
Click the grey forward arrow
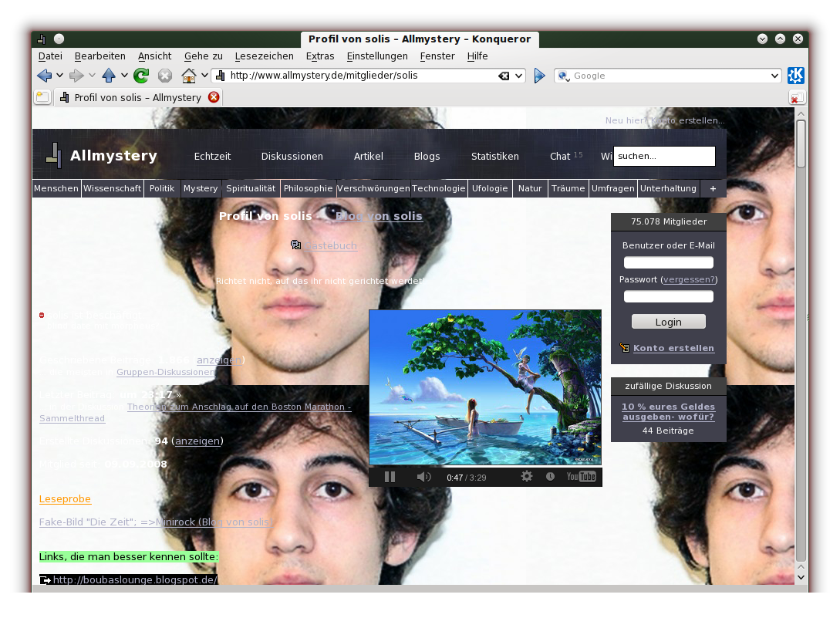(x=76, y=76)
